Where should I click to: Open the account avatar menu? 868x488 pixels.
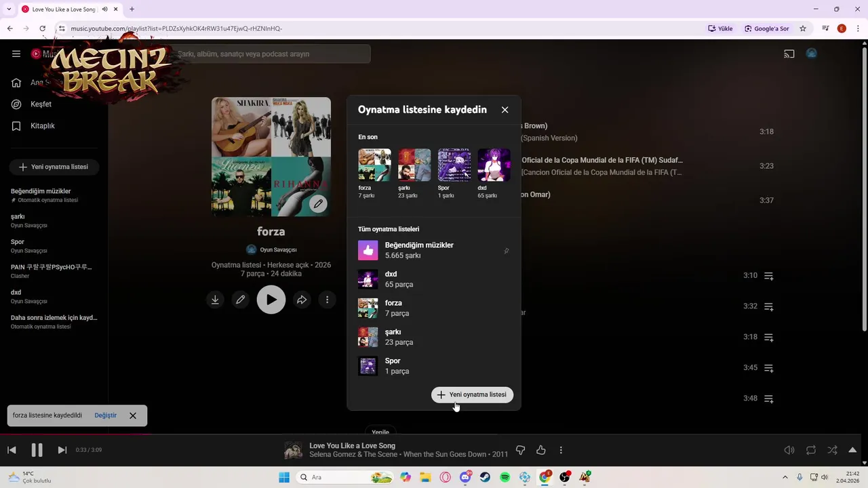pos(812,54)
